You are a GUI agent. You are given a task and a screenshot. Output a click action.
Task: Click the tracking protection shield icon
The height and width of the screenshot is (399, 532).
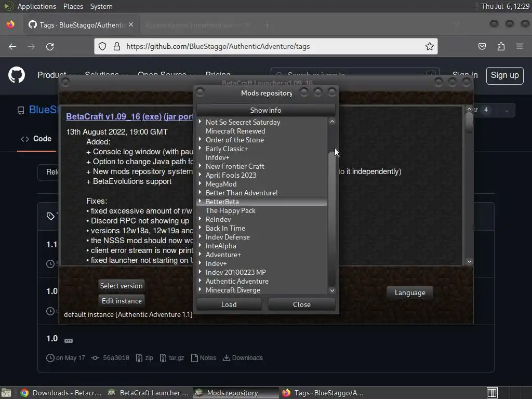point(102,46)
